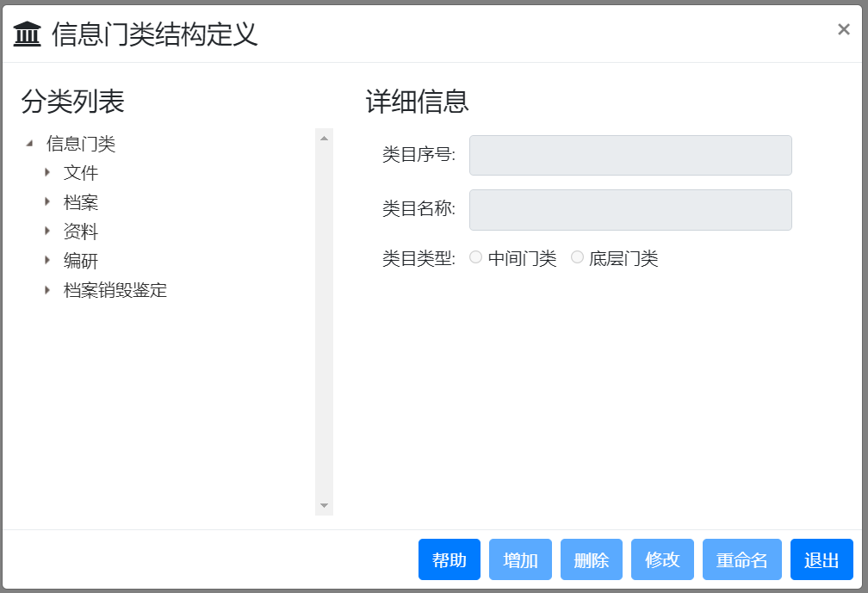
Task: Click the tree scrollbar down arrow
Action: tap(324, 505)
